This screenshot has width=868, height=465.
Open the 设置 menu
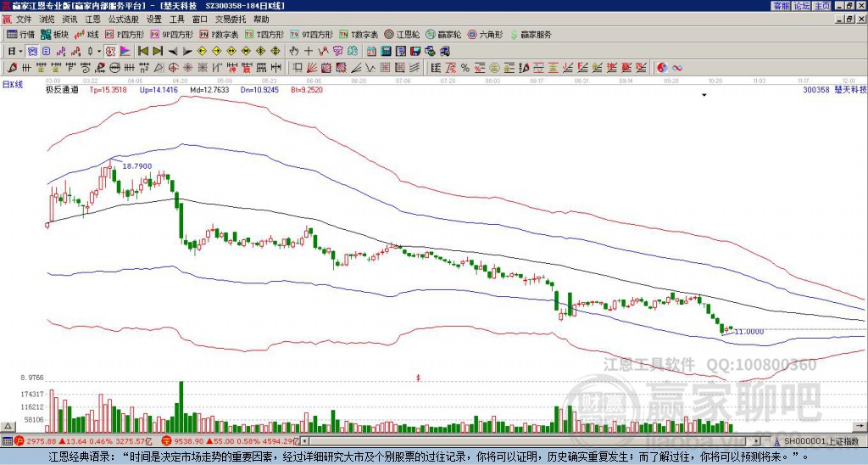[154, 20]
